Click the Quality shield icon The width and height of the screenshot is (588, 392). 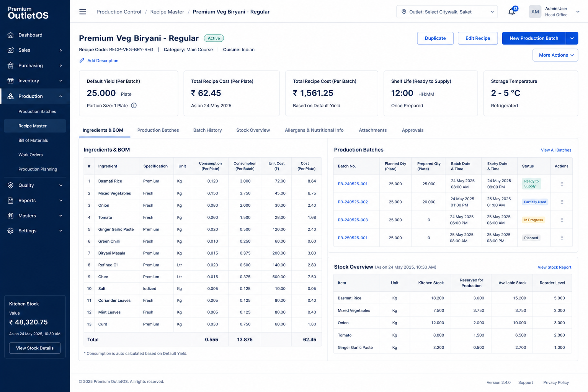pos(11,185)
